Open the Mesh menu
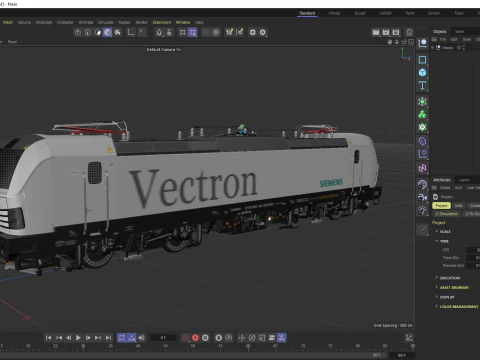480x360 pixels. coord(8,22)
